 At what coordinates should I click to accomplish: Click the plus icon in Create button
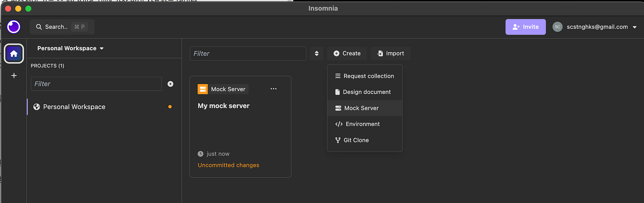[336, 53]
